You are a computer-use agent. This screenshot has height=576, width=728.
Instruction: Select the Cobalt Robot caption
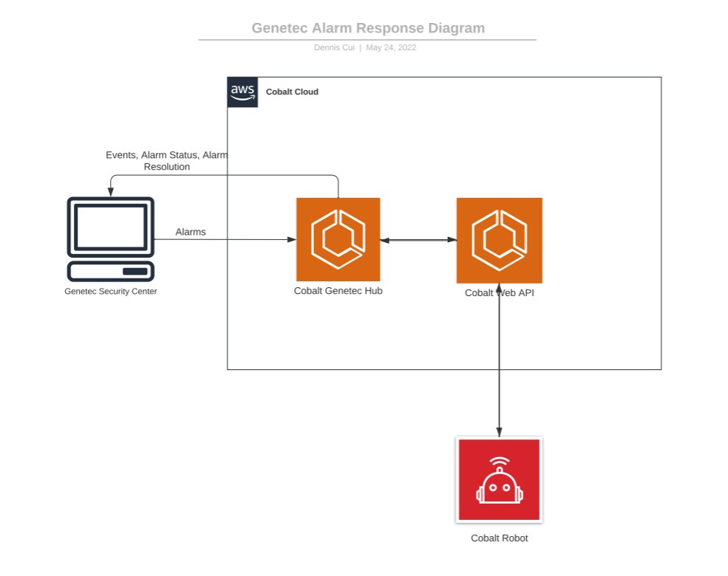click(499, 538)
